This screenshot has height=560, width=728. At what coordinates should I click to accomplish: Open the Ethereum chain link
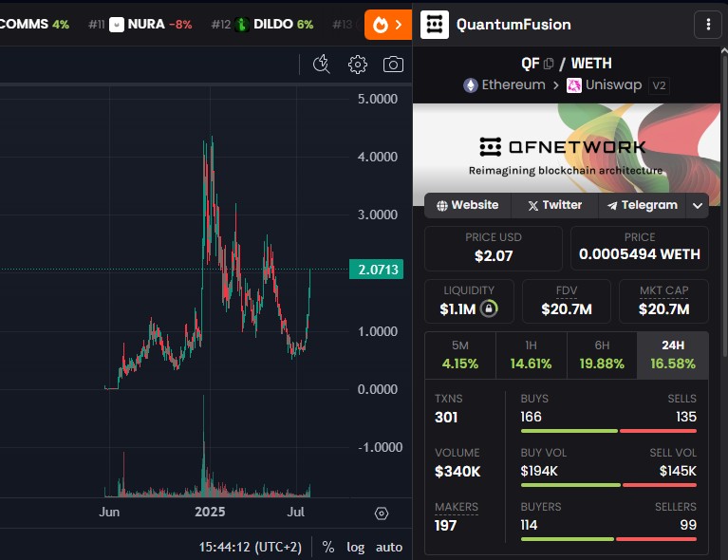pyautogui.click(x=504, y=85)
